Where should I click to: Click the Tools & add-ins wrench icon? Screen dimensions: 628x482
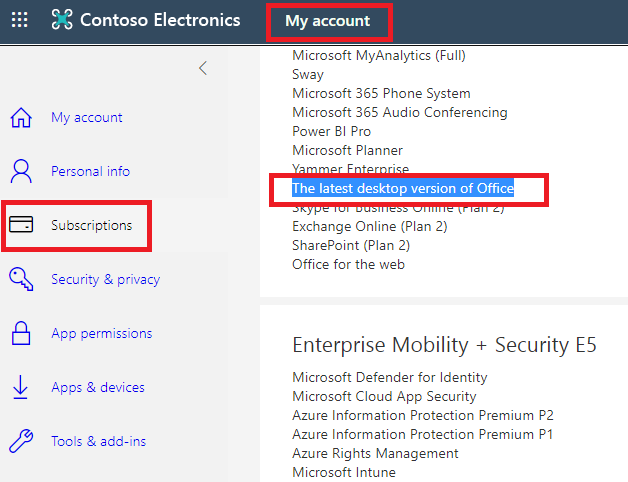pyautogui.click(x=21, y=441)
